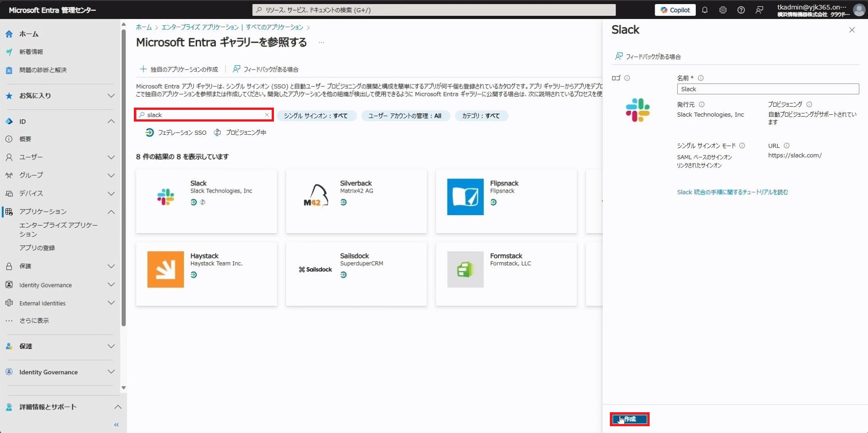Expand the Identity Governance chevron under ID
Image resolution: width=868 pixels, height=433 pixels.
(111, 285)
